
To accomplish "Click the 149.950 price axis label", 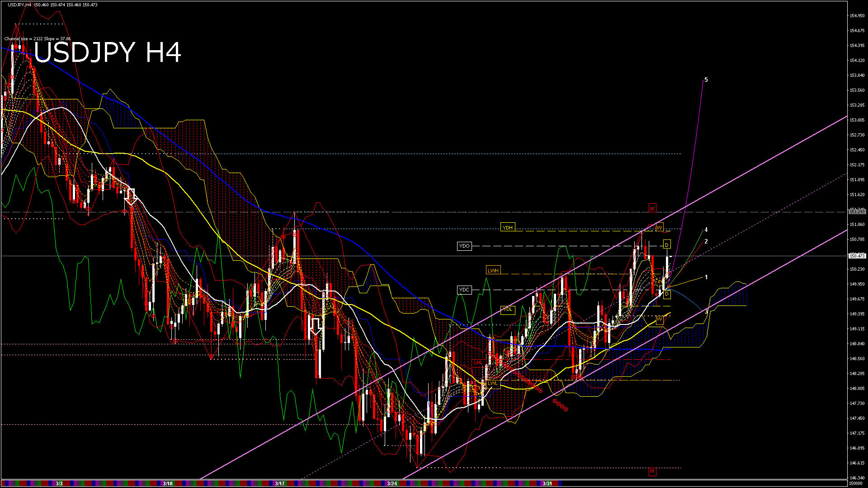I will pyautogui.click(x=857, y=284).
